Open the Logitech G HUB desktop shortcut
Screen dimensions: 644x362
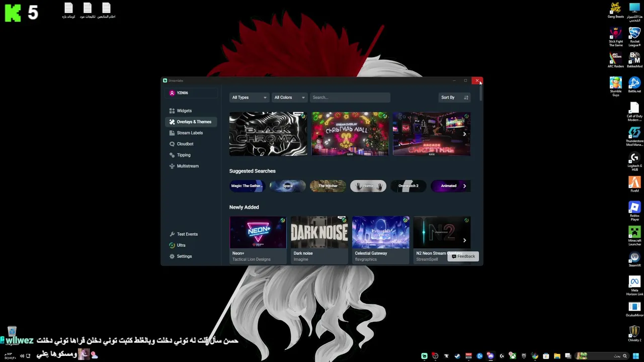pyautogui.click(x=634, y=161)
